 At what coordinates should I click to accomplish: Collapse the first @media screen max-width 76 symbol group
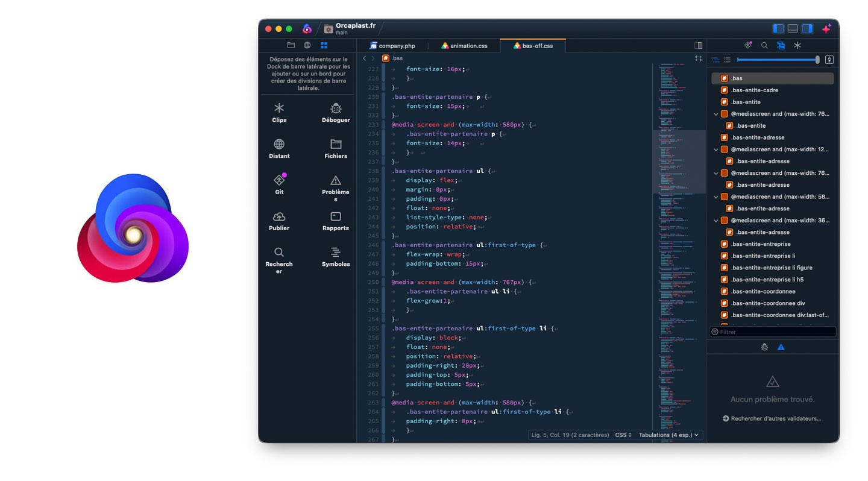[716, 114]
